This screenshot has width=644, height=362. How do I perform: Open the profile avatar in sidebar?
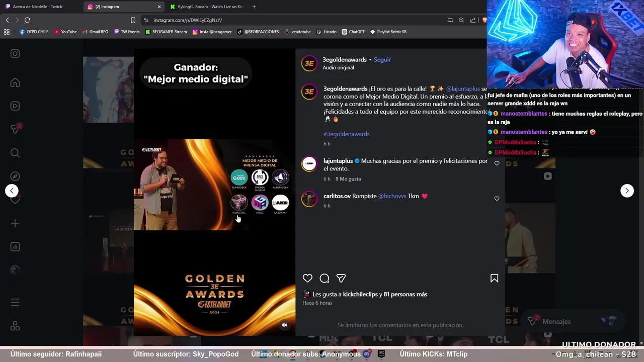pos(15,270)
